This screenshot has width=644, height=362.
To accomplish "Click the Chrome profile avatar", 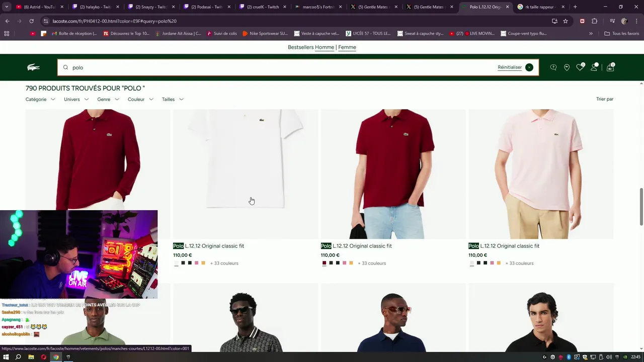I will (x=624, y=21).
